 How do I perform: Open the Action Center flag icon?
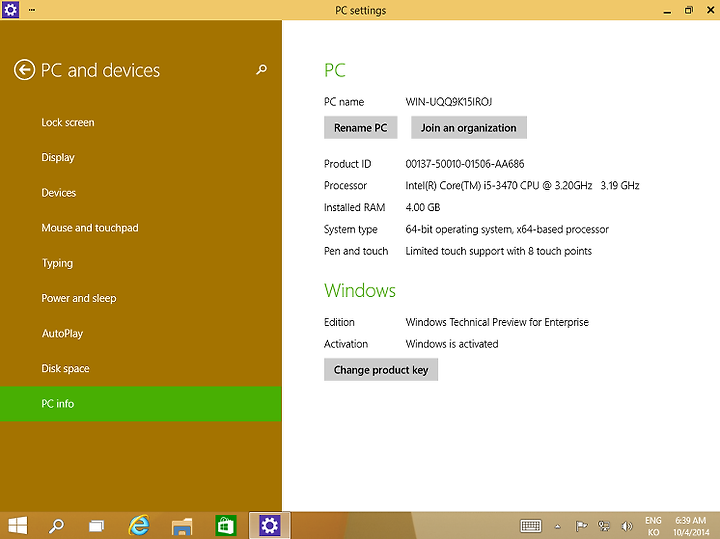tap(581, 526)
